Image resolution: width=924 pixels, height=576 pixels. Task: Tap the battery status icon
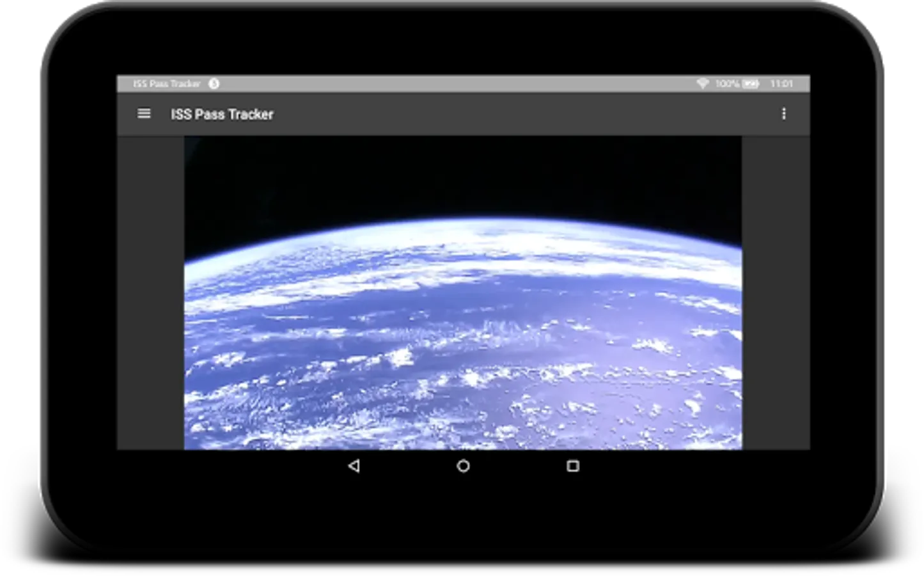click(750, 84)
